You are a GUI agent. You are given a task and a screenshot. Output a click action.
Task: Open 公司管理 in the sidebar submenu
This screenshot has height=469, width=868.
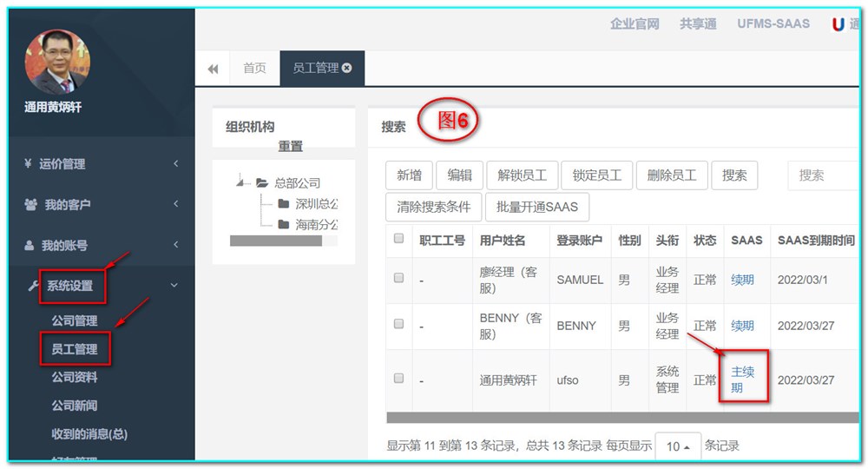(x=75, y=320)
